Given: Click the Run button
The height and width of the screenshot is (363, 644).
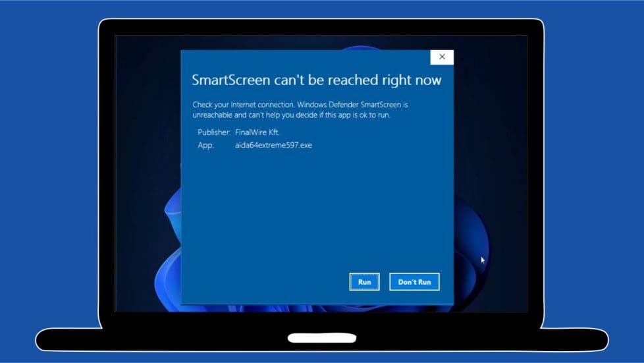Looking at the screenshot, I should [x=364, y=281].
